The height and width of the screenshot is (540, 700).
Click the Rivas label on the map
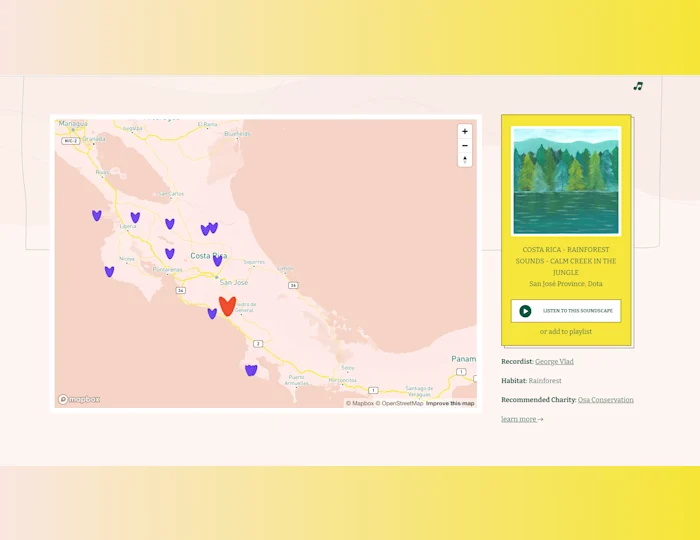[102, 172]
